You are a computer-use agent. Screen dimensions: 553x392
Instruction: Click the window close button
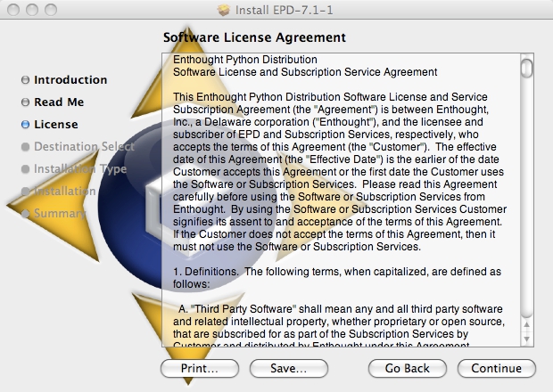(13, 10)
